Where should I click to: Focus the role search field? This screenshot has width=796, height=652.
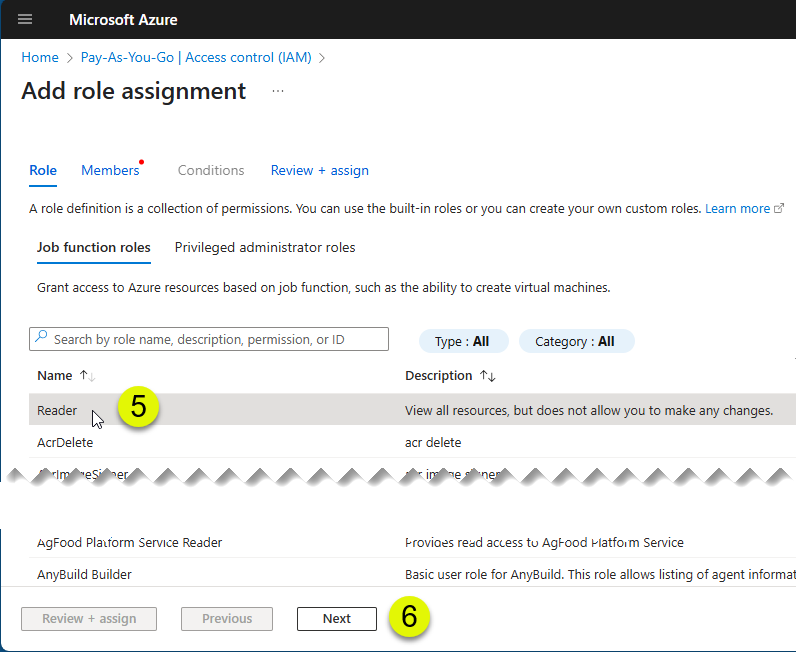pos(209,339)
